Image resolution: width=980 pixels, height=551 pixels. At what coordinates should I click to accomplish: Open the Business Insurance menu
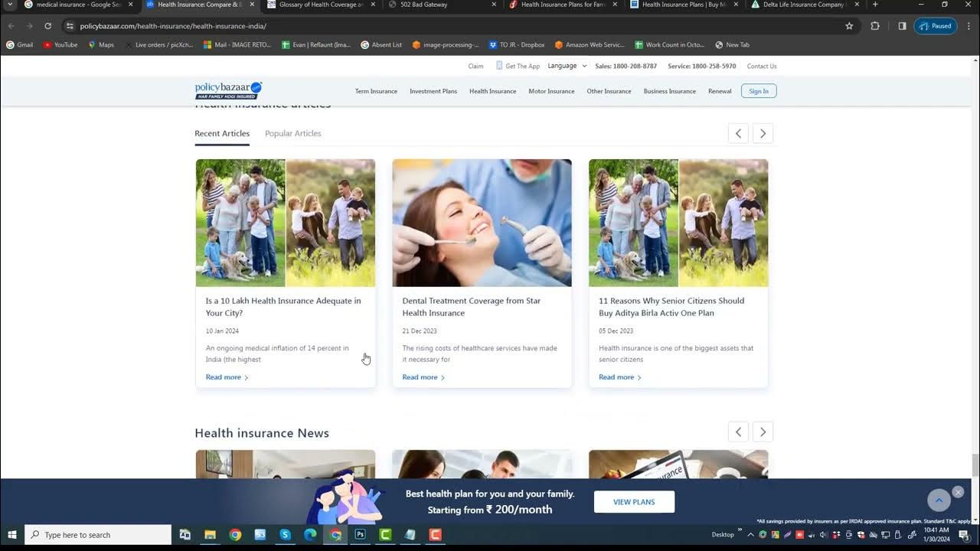(x=670, y=91)
